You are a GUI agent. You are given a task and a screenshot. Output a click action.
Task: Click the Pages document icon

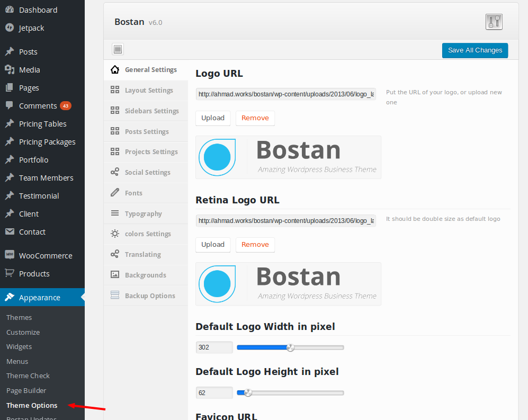tap(10, 87)
